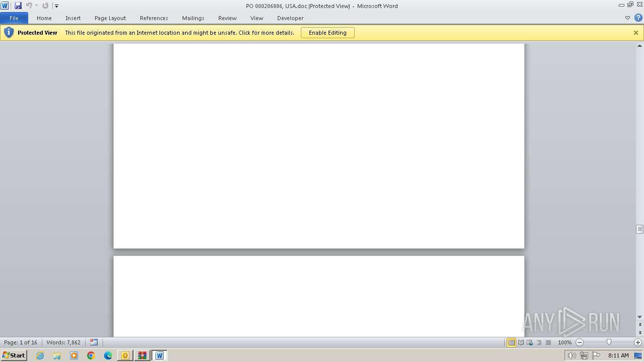This screenshot has width=644, height=362.
Task: Click the scrollbar up arrow
Action: click(640, 46)
